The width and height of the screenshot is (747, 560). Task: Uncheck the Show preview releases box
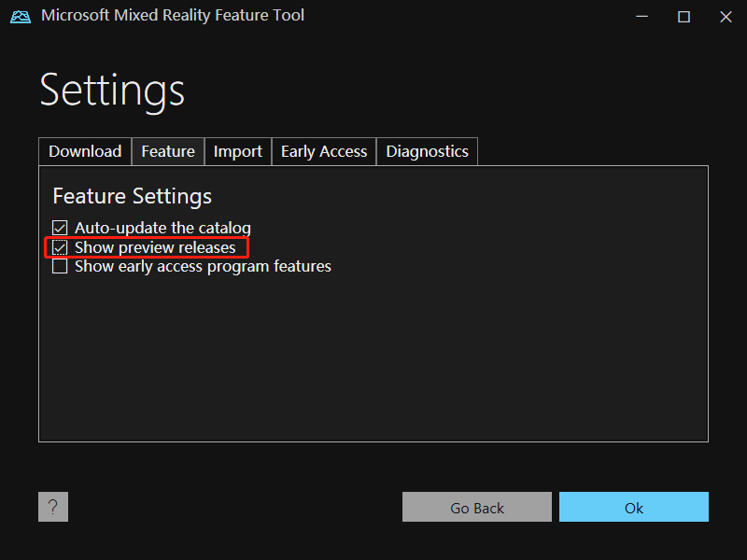pyautogui.click(x=60, y=247)
